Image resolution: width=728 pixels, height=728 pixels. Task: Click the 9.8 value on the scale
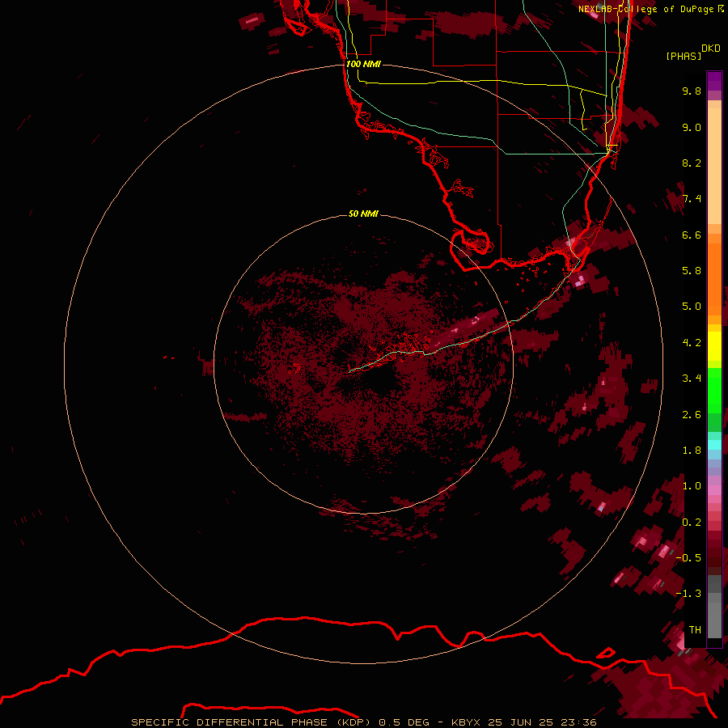point(692,91)
